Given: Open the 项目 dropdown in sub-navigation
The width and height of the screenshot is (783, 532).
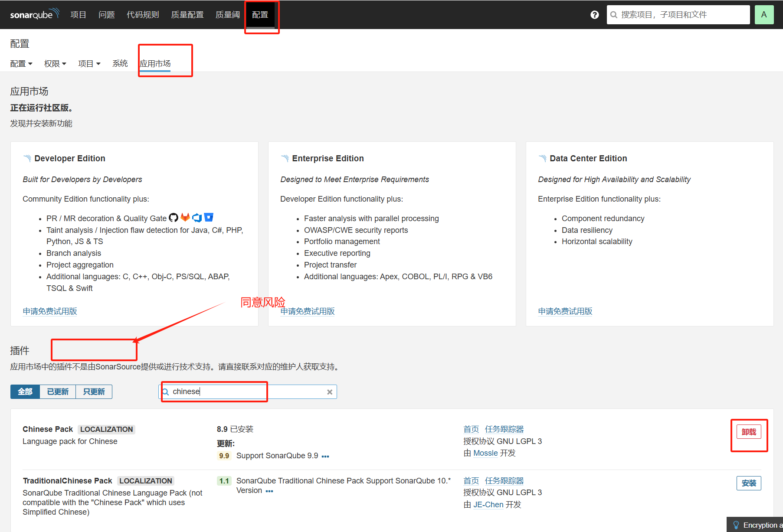Looking at the screenshot, I should pyautogui.click(x=89, y=64).
